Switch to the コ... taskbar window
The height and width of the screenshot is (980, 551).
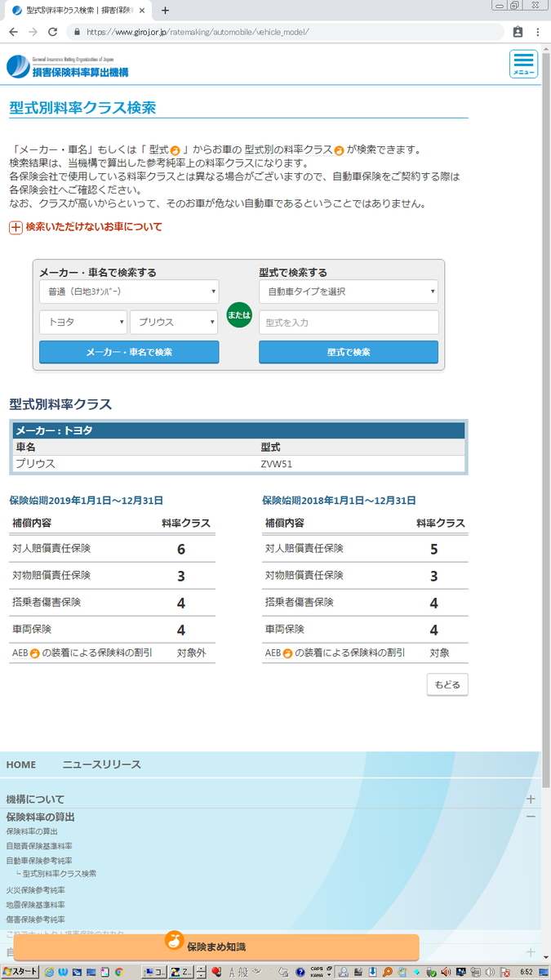click(x=153, y=972)
